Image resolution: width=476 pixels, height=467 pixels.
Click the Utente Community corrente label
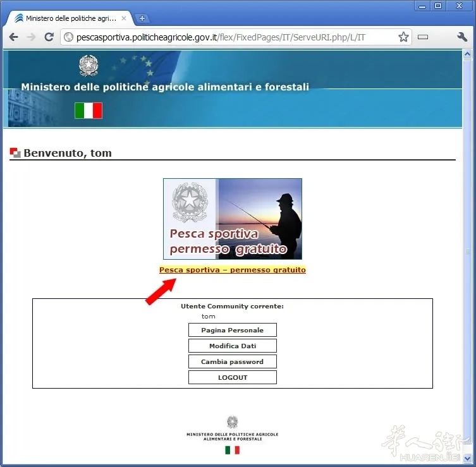[232, 306]
